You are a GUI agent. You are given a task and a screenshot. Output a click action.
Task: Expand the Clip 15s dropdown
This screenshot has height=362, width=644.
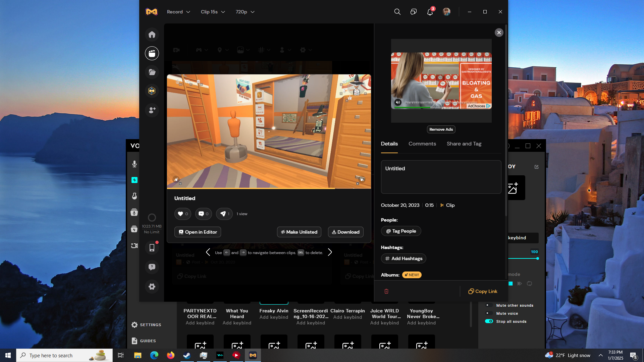(x=213, y=12)
